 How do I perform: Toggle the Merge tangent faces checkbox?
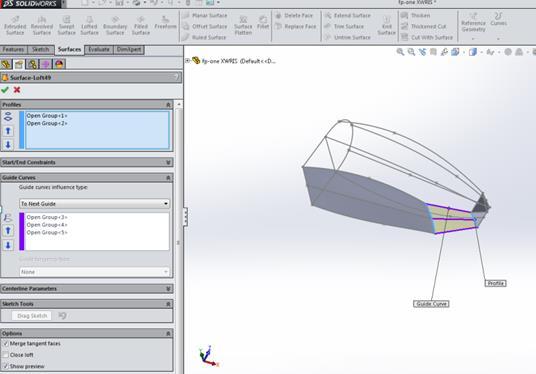[5, 344]
